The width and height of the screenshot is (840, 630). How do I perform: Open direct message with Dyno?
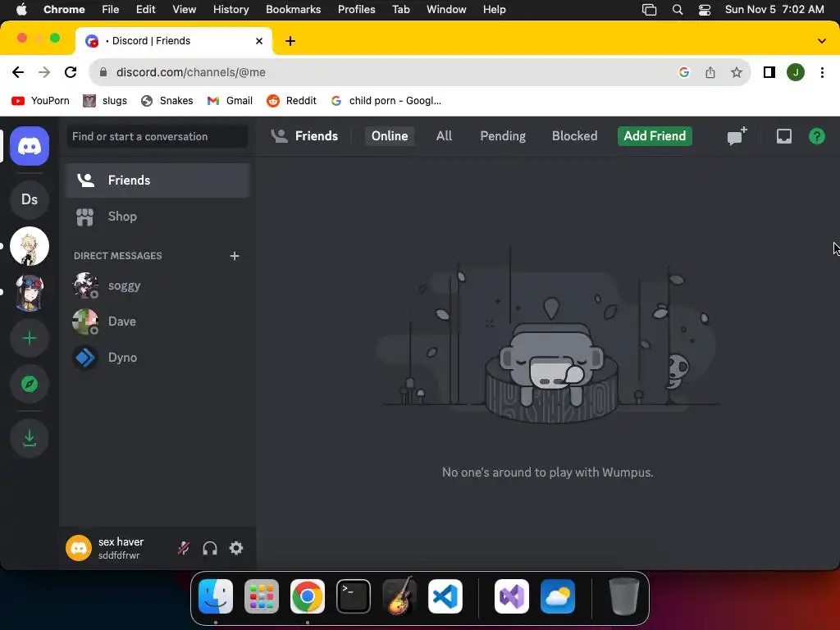pyautogui.click(x=157, y=358)
